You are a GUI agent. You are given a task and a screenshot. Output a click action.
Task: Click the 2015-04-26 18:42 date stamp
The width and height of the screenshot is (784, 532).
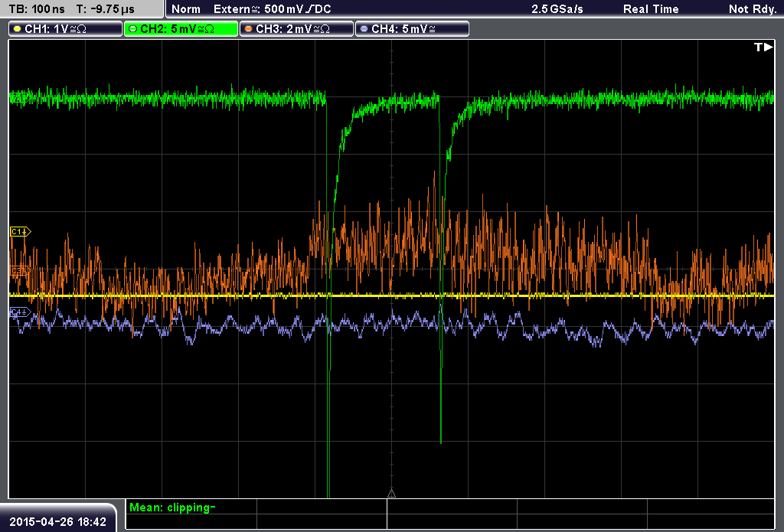tap(57, 522)
